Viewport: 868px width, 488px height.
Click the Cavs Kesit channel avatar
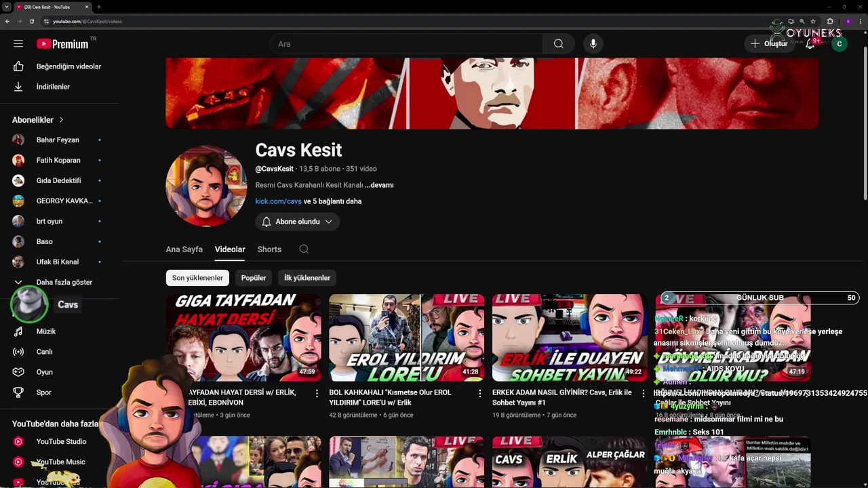206,186
